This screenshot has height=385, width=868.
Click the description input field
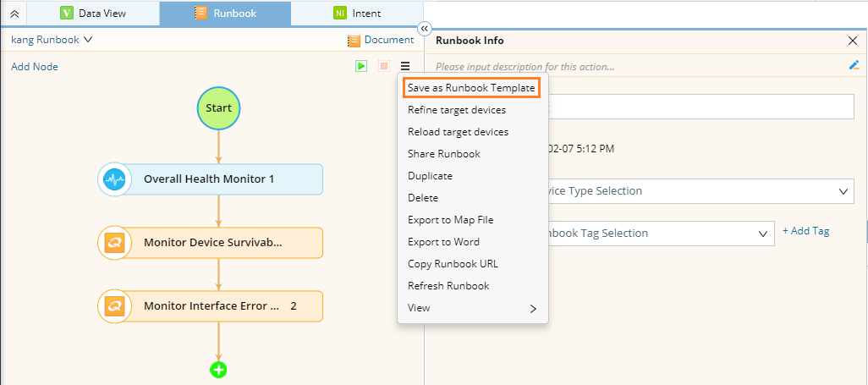click(635, 66)
